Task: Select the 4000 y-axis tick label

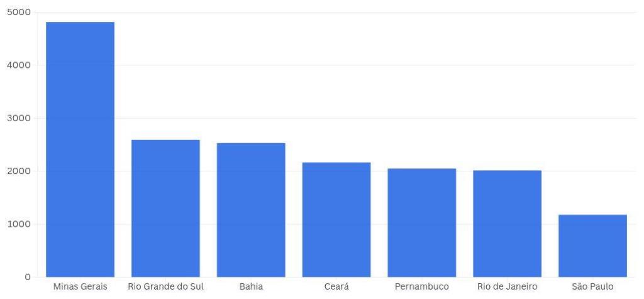Action: tap(19, 65)
